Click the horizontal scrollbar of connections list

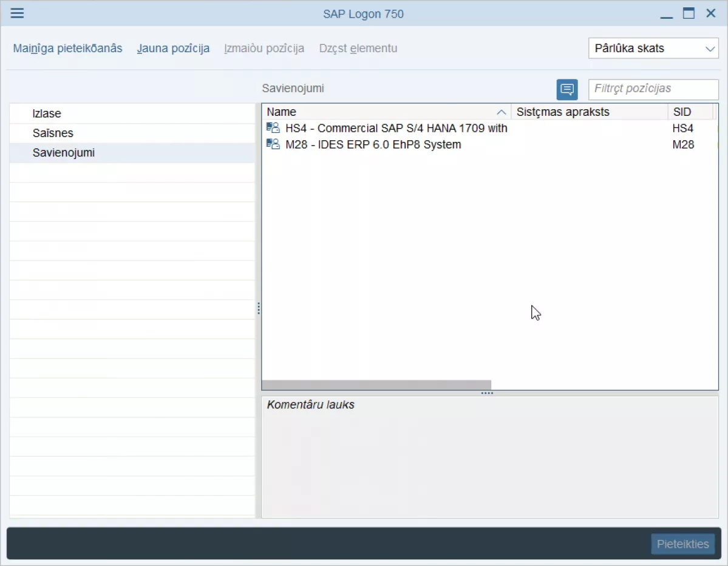pos(376,385)
